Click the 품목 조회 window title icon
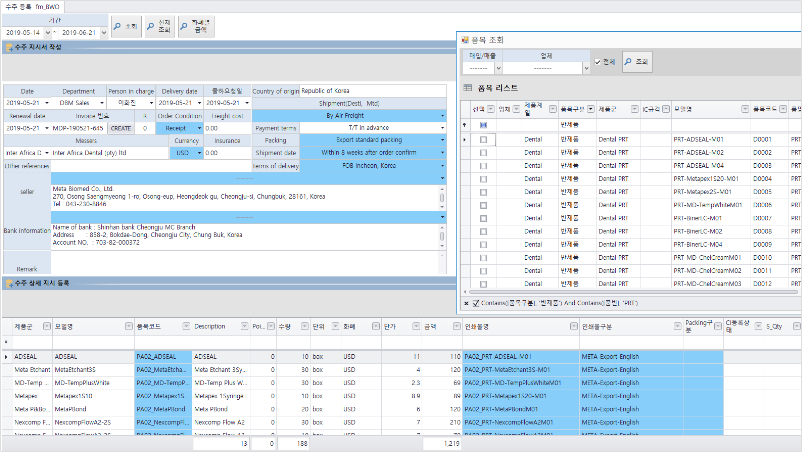This screenshot has width=802, height=452. coord(465,40)
